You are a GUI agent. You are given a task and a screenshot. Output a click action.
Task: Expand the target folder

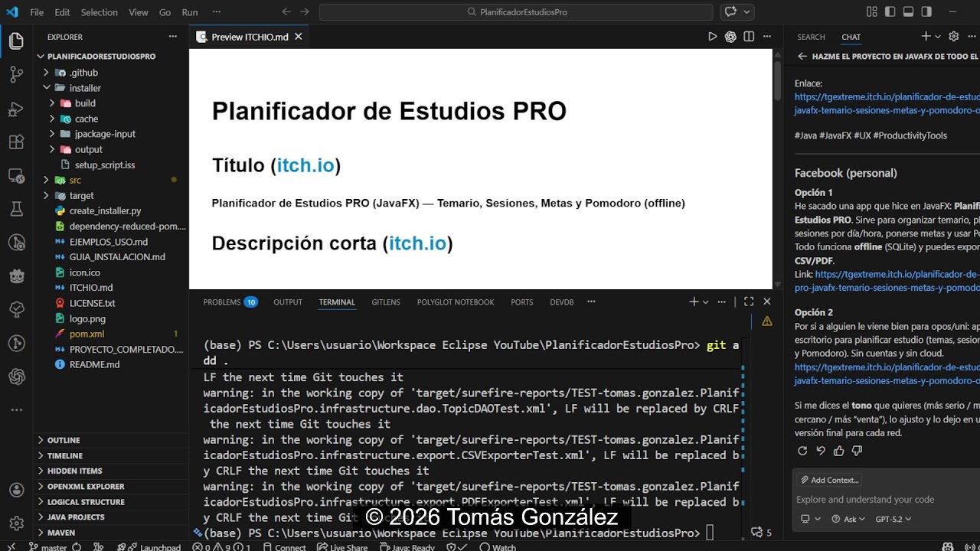pos(46,195)
